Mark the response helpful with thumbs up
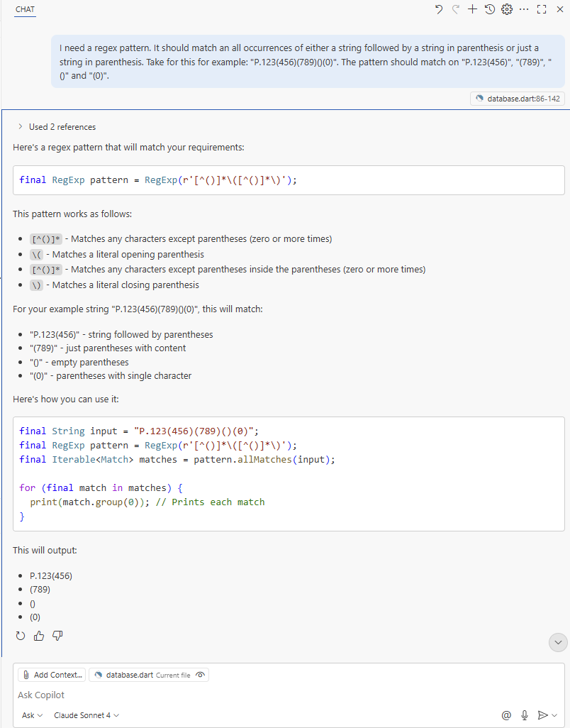Image resolution: width=570 pixels, height=728 pixels. (39, 636)
